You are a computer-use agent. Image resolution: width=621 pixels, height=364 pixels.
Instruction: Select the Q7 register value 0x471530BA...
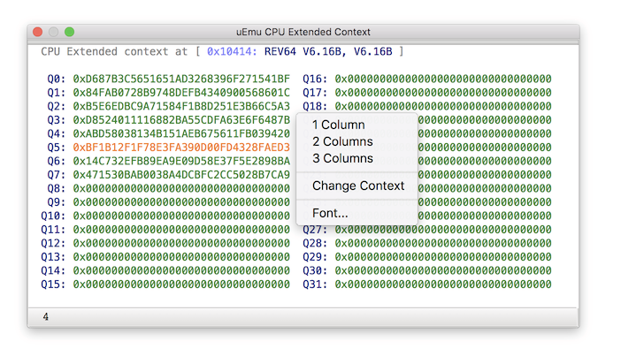click(181, 175)
